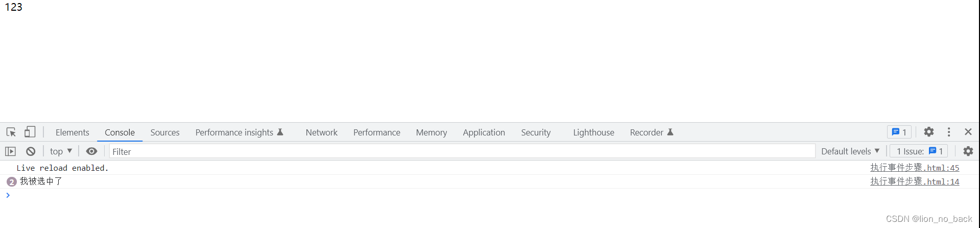The height and width of the screenshot is (228, 980).
Task: Close the DevTools panel
Action: (968, 132)
